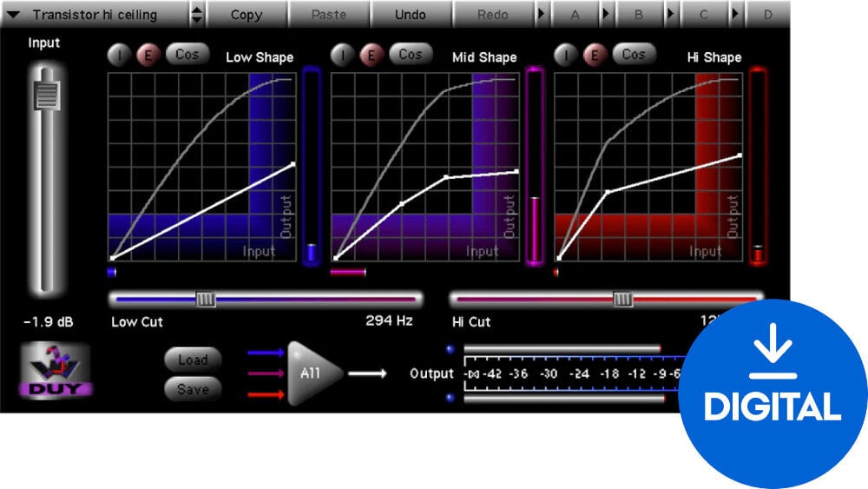The height and width of the screenshot is (489, 868).
Task: Click the Low Shape curve origin point
Action: tap(112, 258)
